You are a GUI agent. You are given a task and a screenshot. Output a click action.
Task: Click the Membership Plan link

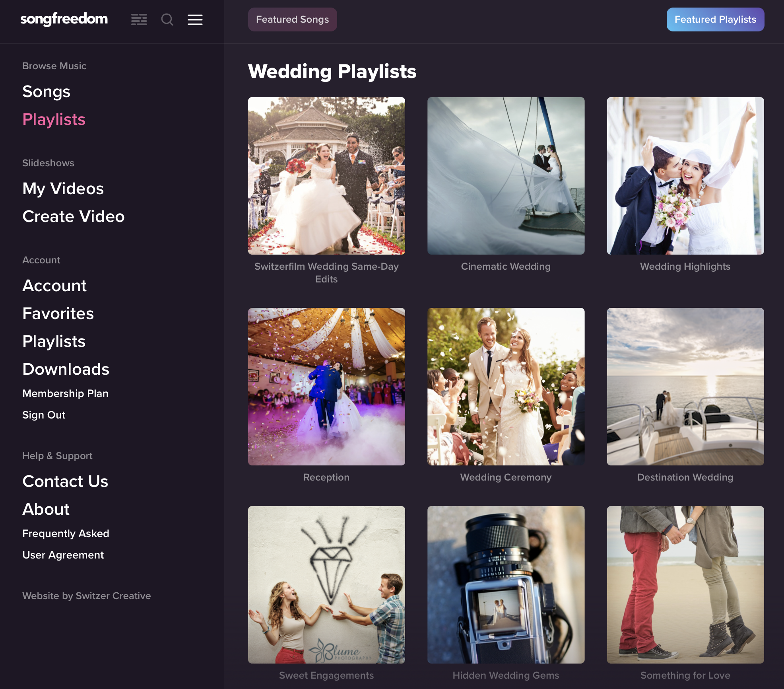(x=66, y=393)
